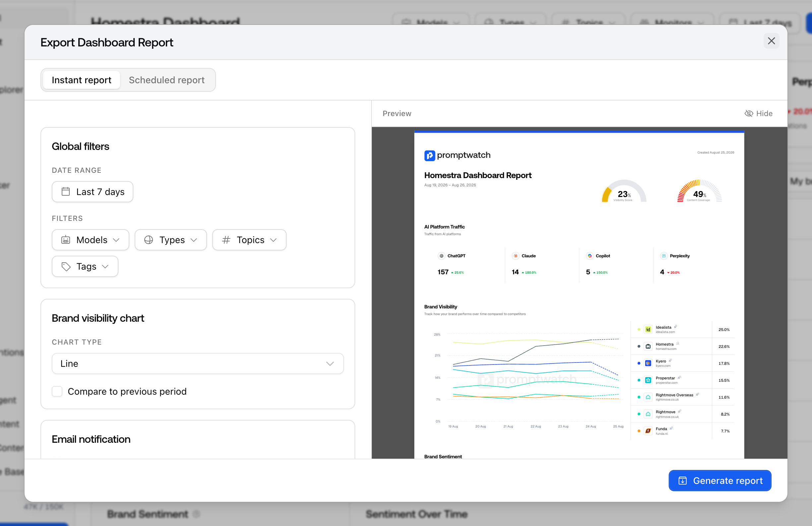The width and height of the screenshot is (812, 526).
Task: Enable Compare to previous period checkbox
Action: [x=57, y=391]
